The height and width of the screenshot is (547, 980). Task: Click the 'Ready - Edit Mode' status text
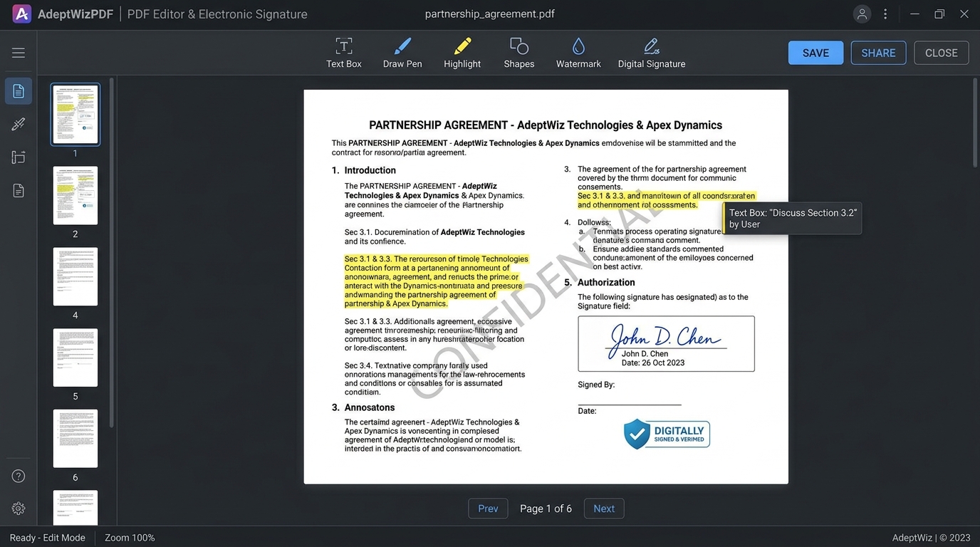point(48,538)
